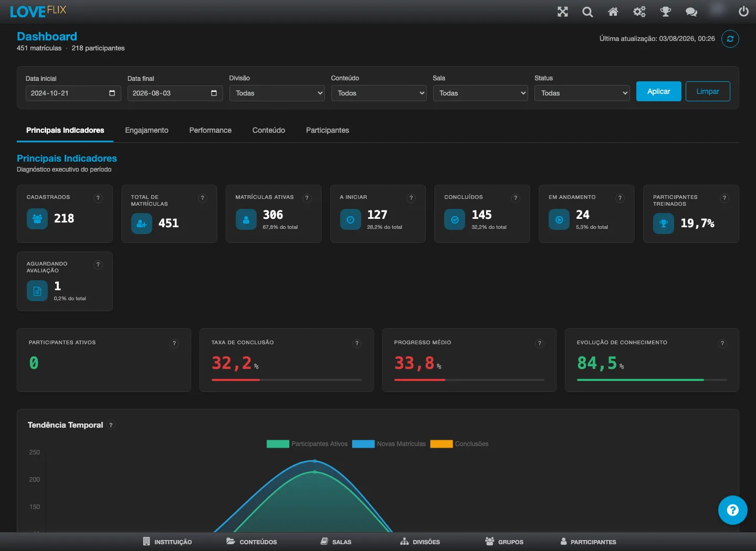
Task: Log out using the power icon
Action: click(743, 12)
